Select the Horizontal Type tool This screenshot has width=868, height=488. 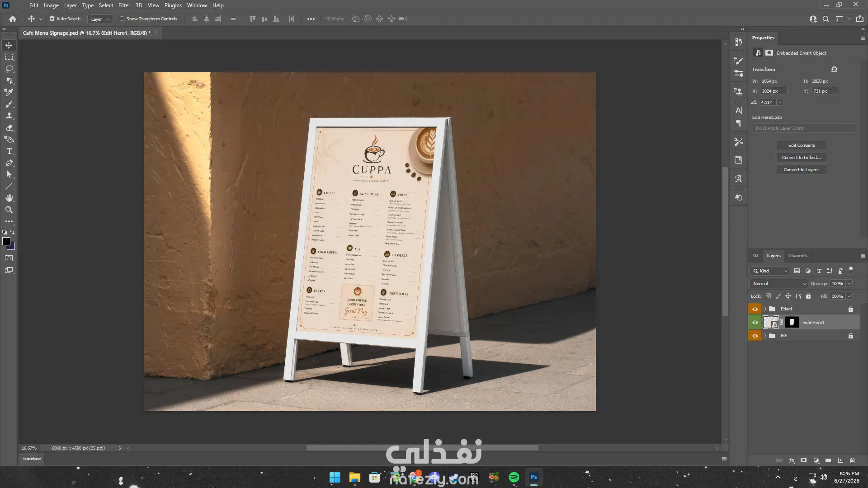point(9,151)
